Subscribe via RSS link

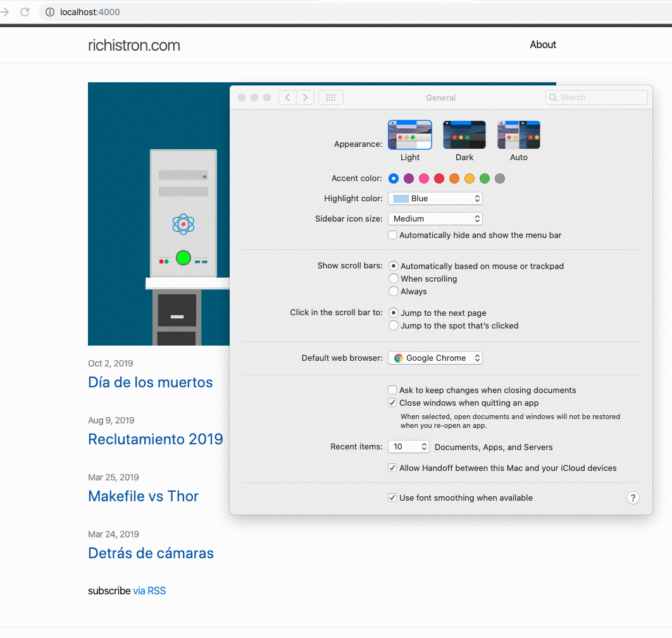pyautogui.click(x=149, y=591)
